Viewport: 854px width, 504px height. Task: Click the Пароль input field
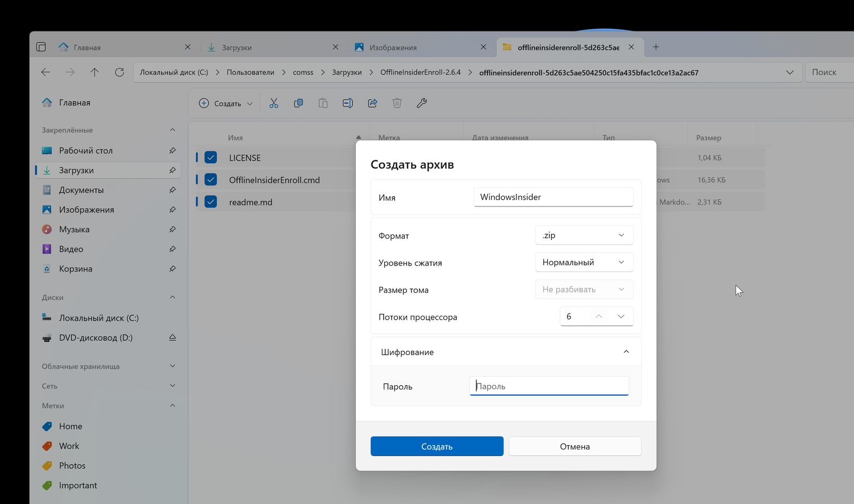coord(549,386)
